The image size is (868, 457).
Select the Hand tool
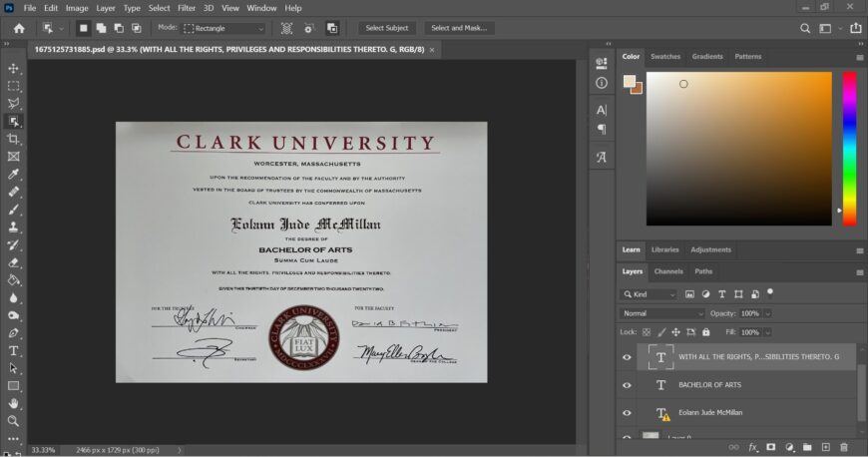click(13, 403)
